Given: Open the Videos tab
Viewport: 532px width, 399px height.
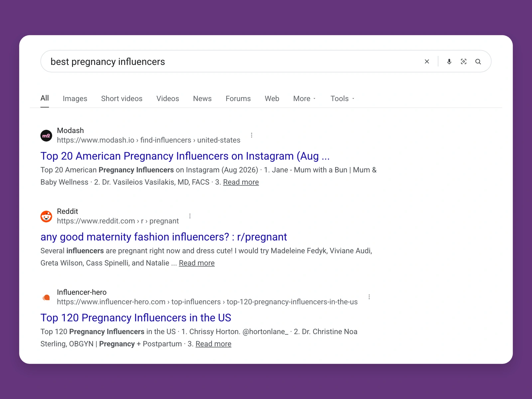Looking at the screenshot, I should pos(168,98).
